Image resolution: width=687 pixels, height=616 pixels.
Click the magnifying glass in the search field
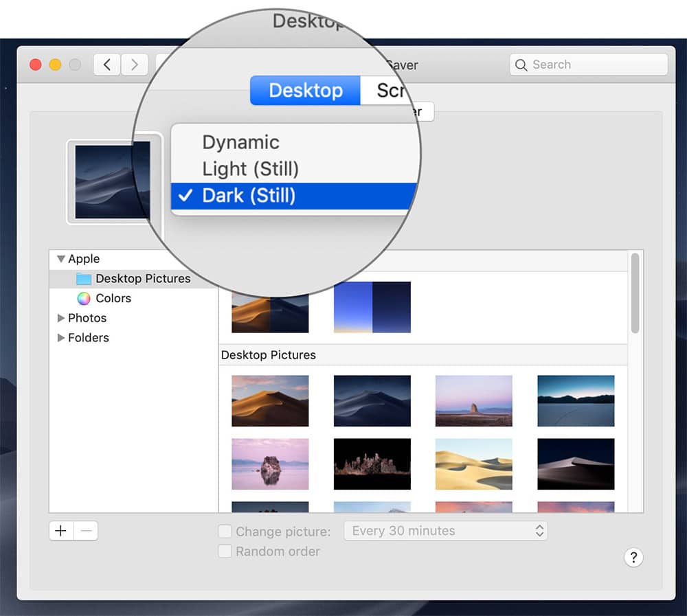pos(523,65)
